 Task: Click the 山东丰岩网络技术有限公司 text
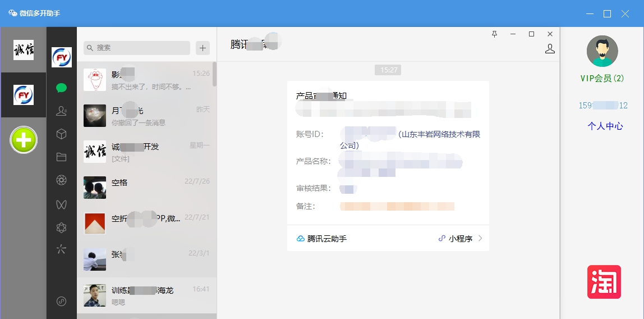(411, 140)
